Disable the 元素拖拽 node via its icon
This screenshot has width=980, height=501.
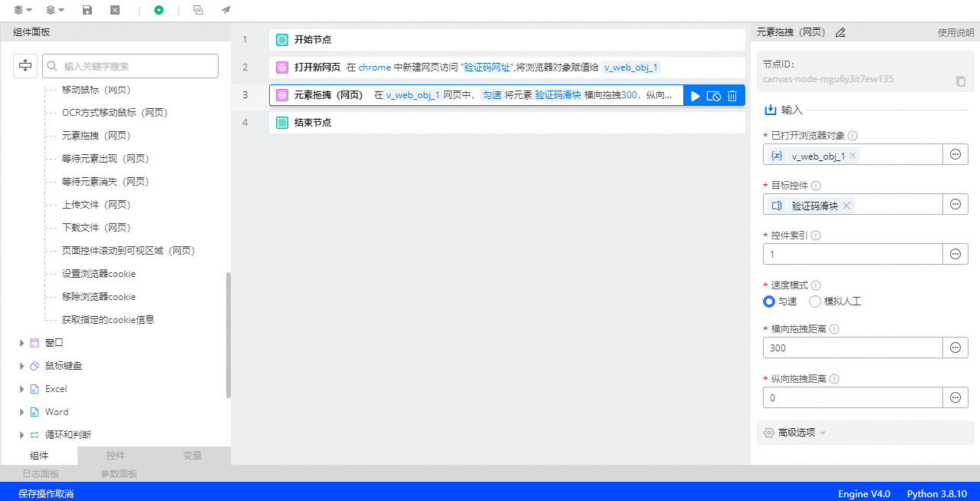point(714,96)
